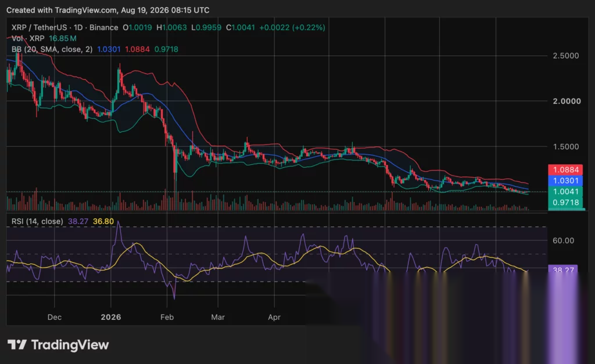Select the purple RSI value 38.27 in legend
The width and height of the screenshot is (595, 364).
pos(78,221)
